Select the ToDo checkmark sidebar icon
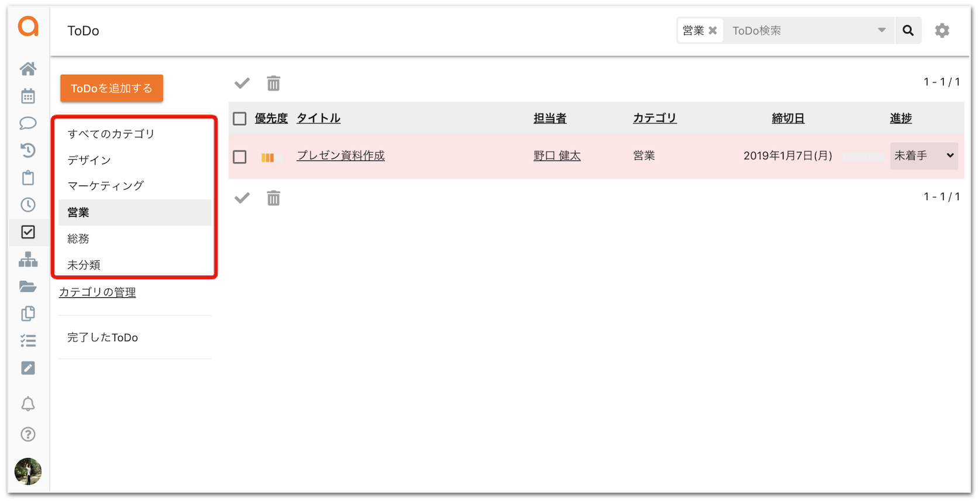Image resolution: width=980 pixels, height=502 pixels. pos(28,232)
